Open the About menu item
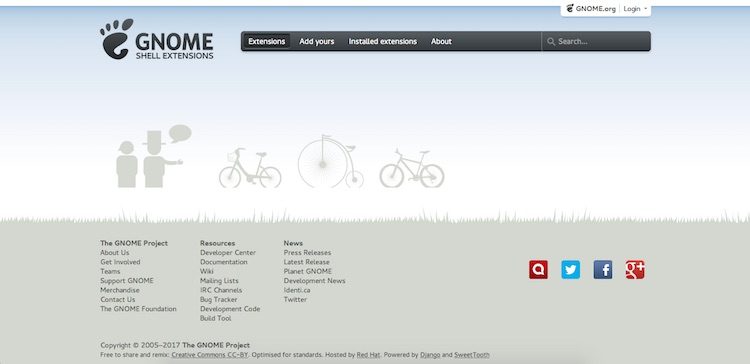This screenshot has height=364, width=750. click(441, 41)
